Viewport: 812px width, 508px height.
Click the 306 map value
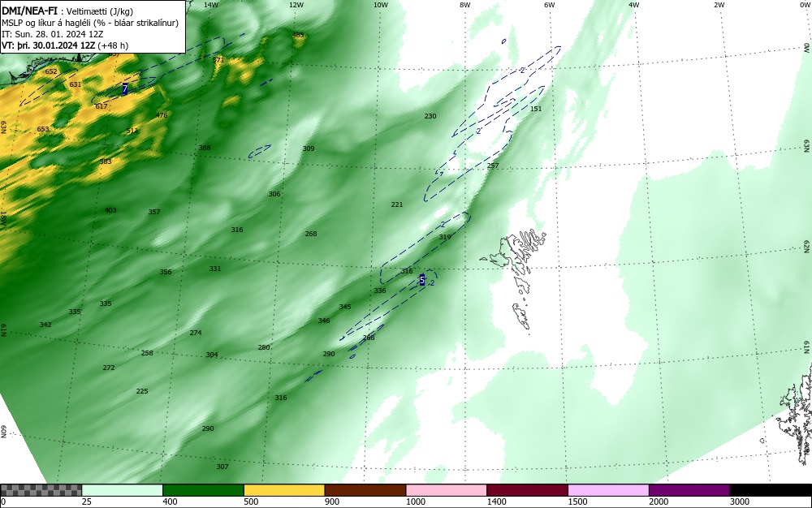point(274,194)
